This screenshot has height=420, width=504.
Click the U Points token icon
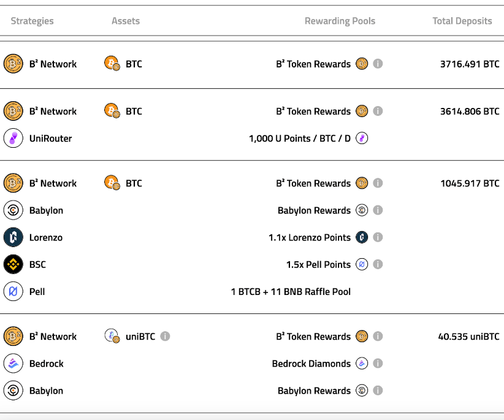coord(362,139)
